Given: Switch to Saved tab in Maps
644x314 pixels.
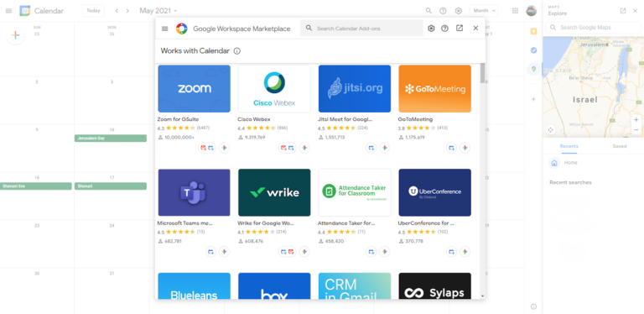Looking at the screenshot, I should pyautogui.click(x=620, y=146).
